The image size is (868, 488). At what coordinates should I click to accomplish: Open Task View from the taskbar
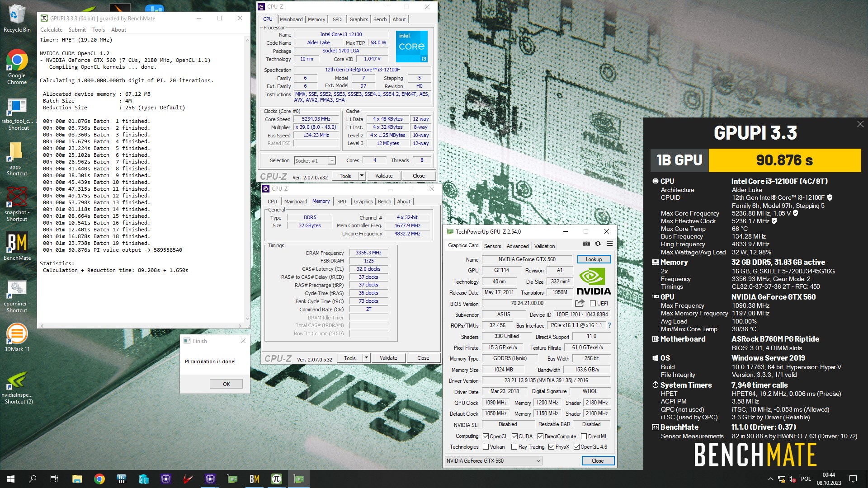click(54, 479)
